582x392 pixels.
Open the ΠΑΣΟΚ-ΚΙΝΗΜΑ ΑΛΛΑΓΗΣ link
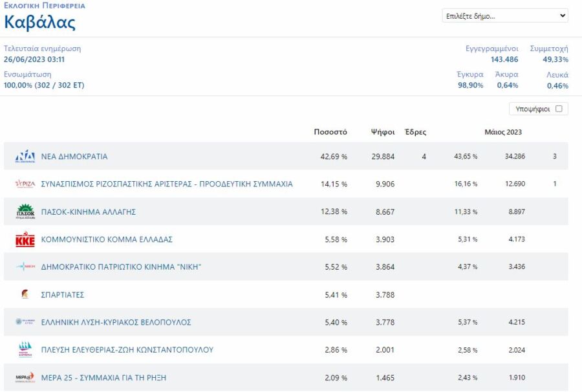tap(88, 212)
